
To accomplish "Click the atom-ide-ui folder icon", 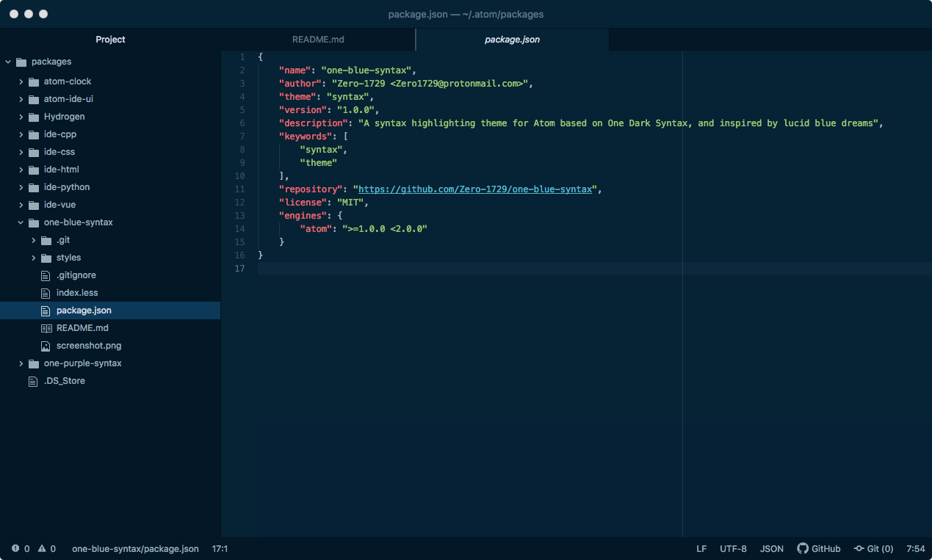I will 34,99.
